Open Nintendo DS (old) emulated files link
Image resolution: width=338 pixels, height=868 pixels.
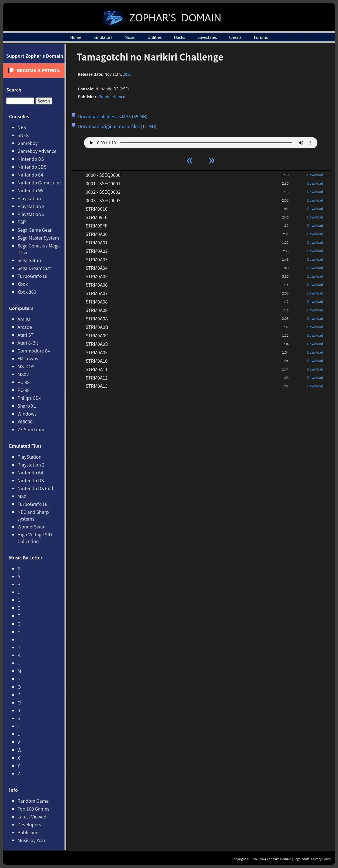click(x=36, y=488)
